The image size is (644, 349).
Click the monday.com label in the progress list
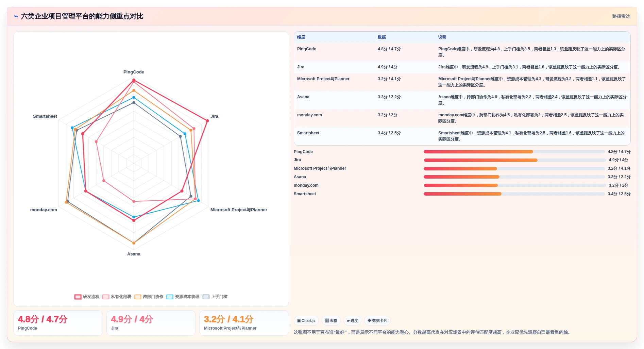tap(306, 185)
